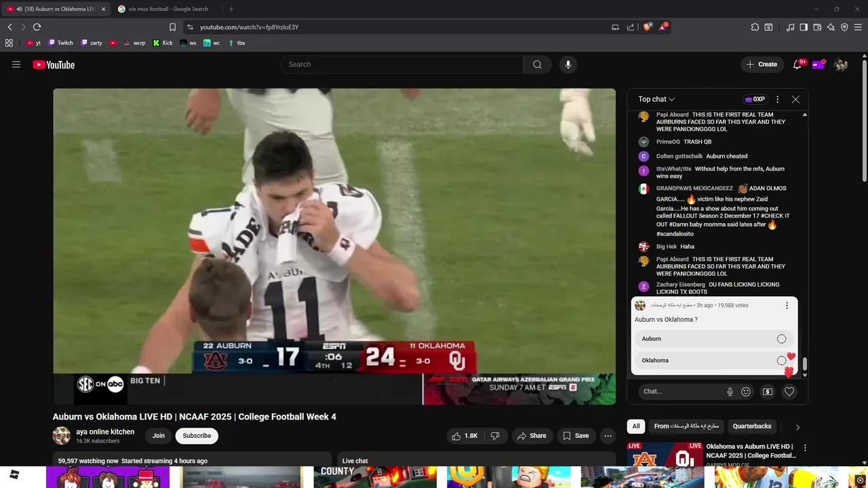Expand the Top chat dropdown
The image size is (868, 488).
pos(656,99)
